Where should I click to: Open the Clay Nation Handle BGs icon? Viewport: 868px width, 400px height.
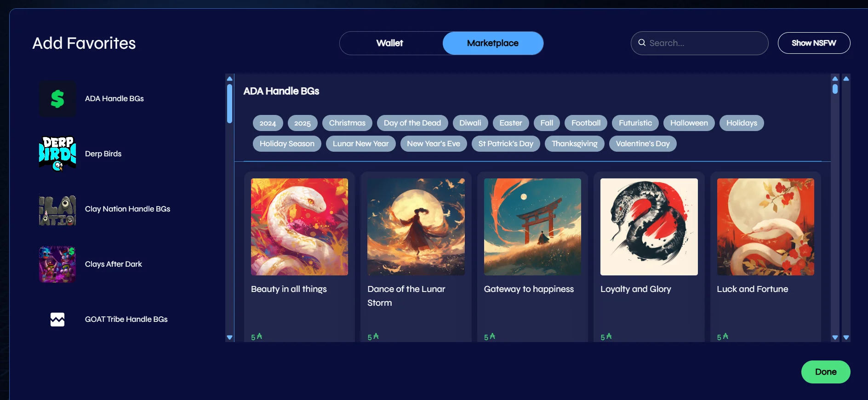pyautogui.click(x=57, y=209)
